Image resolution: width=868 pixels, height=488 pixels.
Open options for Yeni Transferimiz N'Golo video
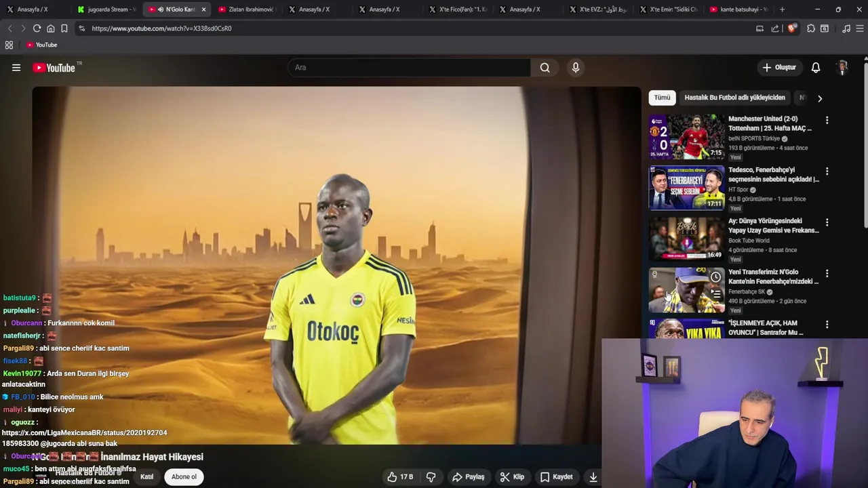point(827,273)
